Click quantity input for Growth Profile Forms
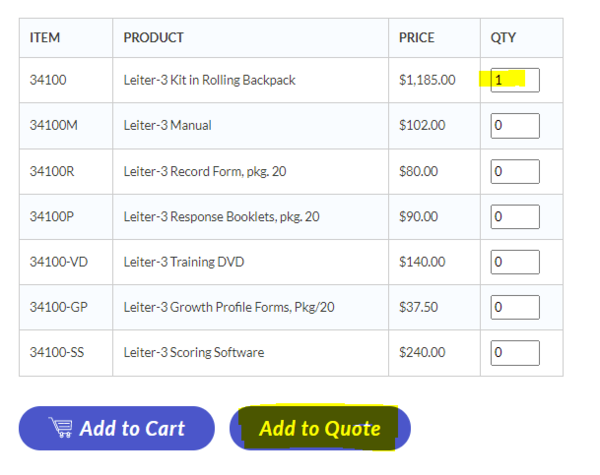600x475 pixels. pyautogui.click(x=514, y=307)
